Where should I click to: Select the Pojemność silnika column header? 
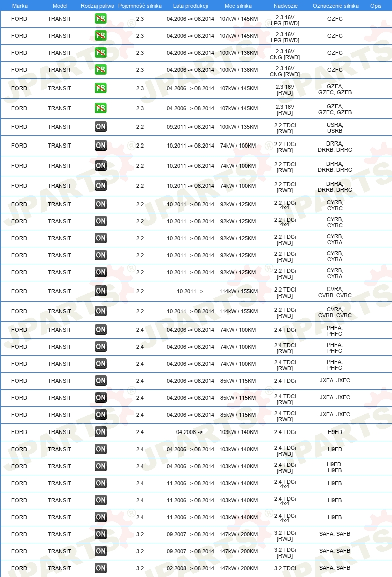[140, 6]
